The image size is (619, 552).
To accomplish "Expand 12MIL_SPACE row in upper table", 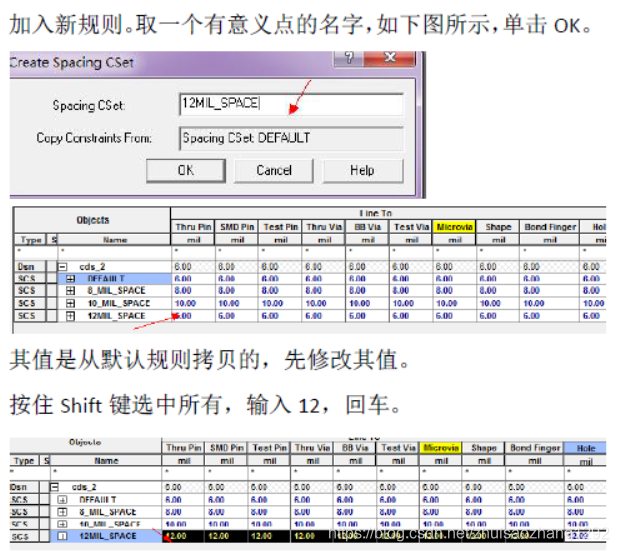I will [71, 315].
